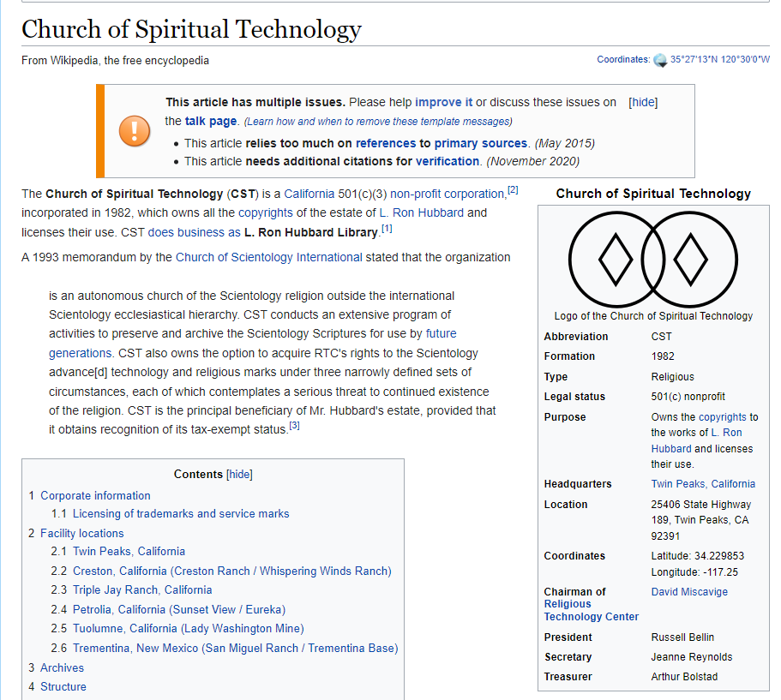Click the 'Latitude: 34.229853' value
The image size is (781, 700).
(x=697, y=556)
